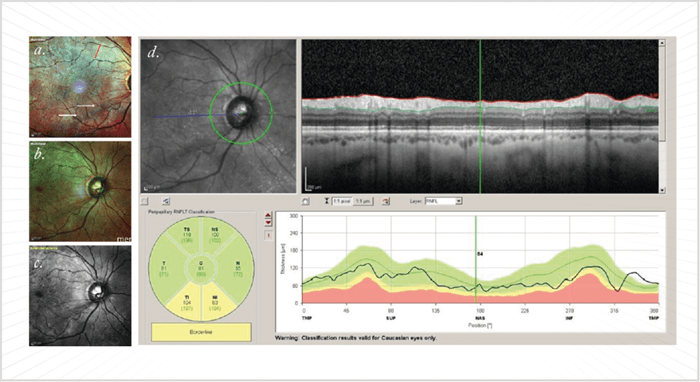Viewport: 700px width, 382px height.
Task: Click the vertical scale hourglass icon
Action: click(327, 201)
